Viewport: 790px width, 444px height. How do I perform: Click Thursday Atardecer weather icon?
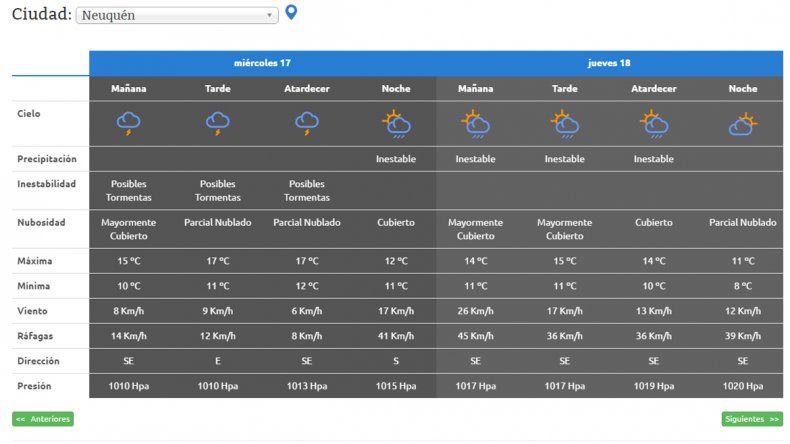(x=653, y=123)
